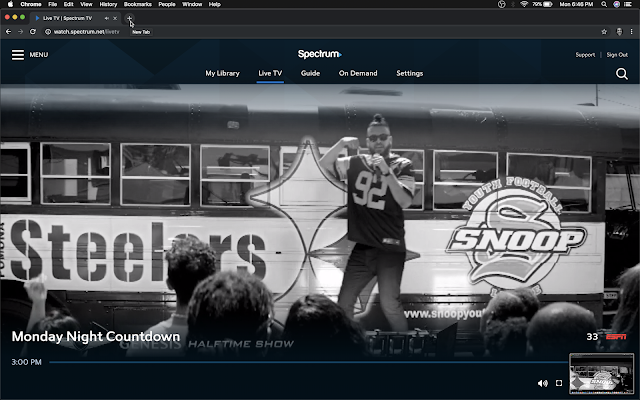Screen dimensions: 640x400
Task: Open the History menu
Action: click(x=108, y=4)
